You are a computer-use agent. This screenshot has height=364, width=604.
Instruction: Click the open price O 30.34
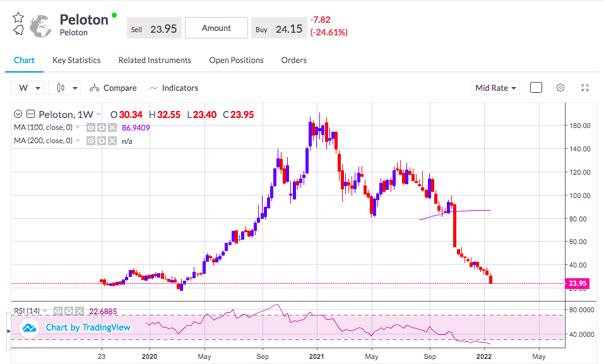126,115
